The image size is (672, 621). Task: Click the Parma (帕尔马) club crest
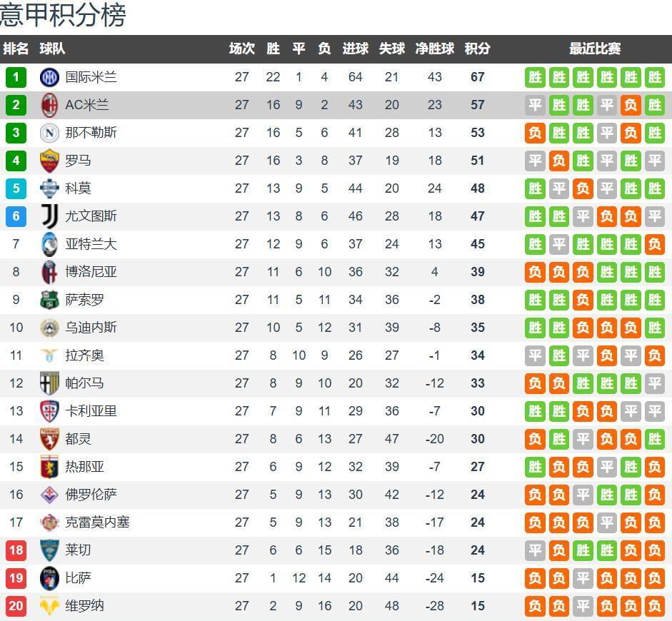click(x=49, y=383)
